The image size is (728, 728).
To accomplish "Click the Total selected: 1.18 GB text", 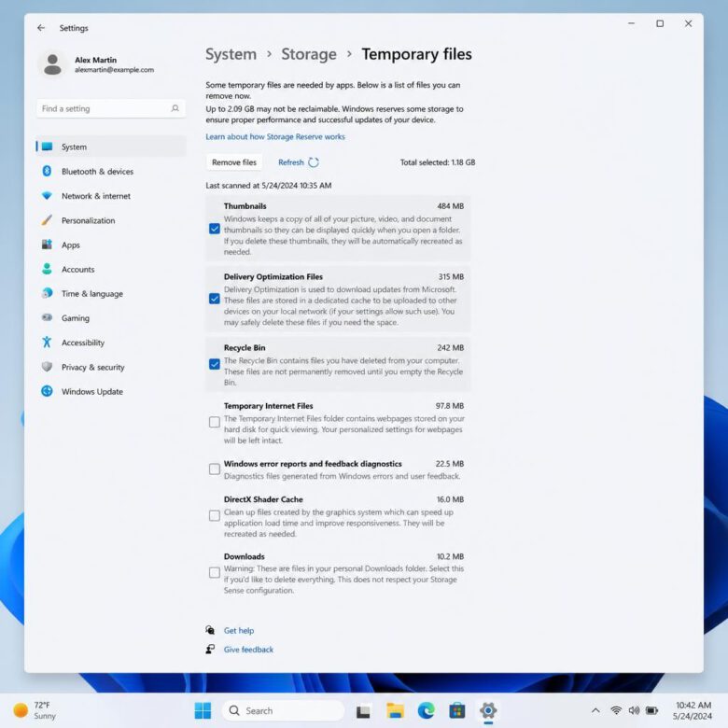I will pyautogui.click(x=438, y=162).
